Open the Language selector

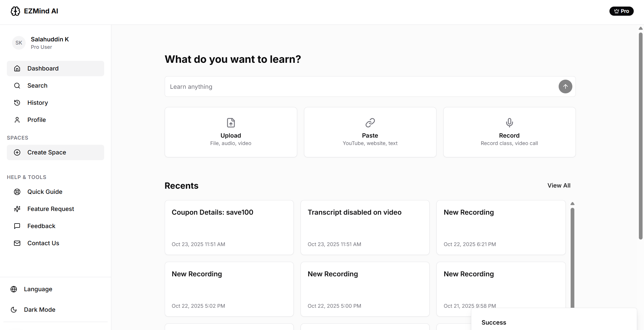click(38, 289)
